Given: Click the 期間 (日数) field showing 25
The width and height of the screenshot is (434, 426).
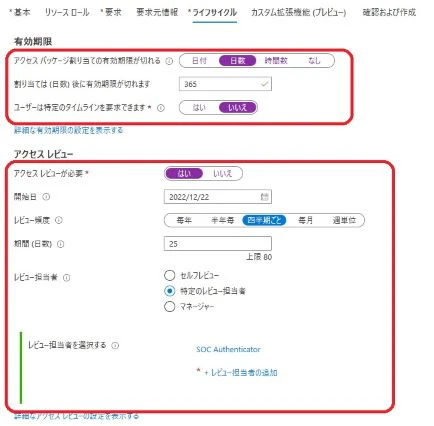Looking at the screenshot, I should pyautogui.click(x=218, y=244).
